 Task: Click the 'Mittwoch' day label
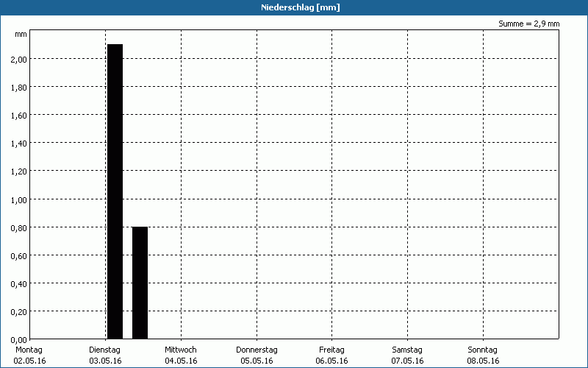click(x=180, y=350)
